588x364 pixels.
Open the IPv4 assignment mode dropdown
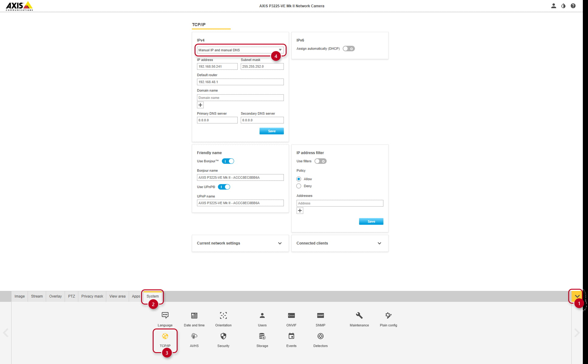pos(240,50)
